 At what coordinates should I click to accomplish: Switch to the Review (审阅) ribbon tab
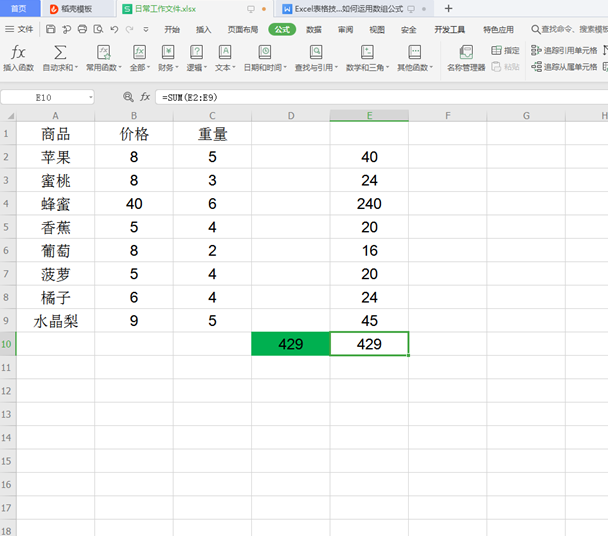click(345, 29)
